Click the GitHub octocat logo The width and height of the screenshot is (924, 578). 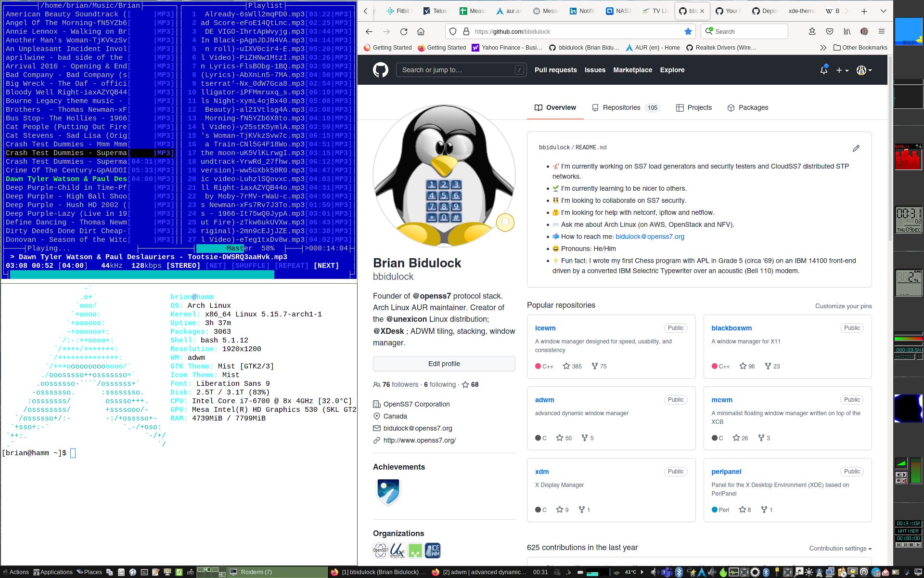point(381,70)
